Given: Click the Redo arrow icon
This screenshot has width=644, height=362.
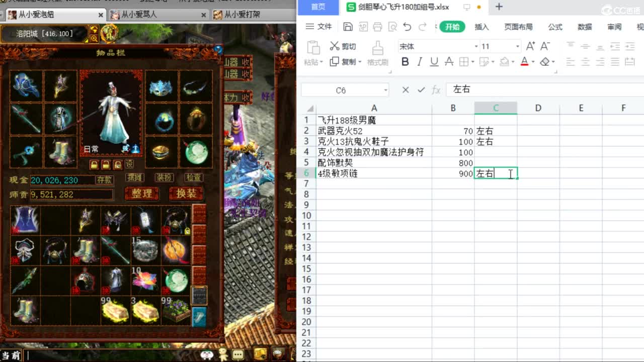Looking at the screenshot, I should click(x=423, y=27).
